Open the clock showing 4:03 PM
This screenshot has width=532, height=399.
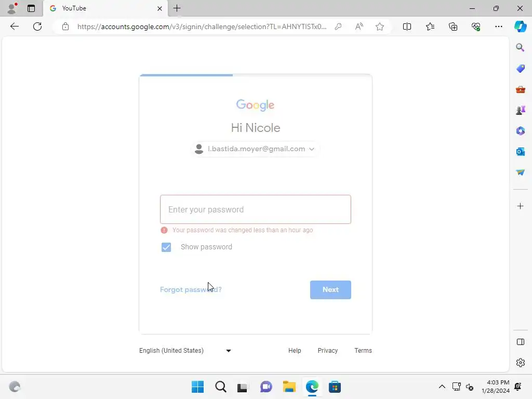point(496,387)
